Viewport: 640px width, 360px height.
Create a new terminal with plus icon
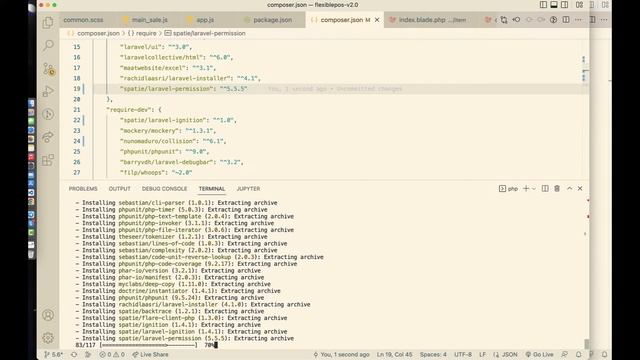pyautogui.click(x=526, y=189)
